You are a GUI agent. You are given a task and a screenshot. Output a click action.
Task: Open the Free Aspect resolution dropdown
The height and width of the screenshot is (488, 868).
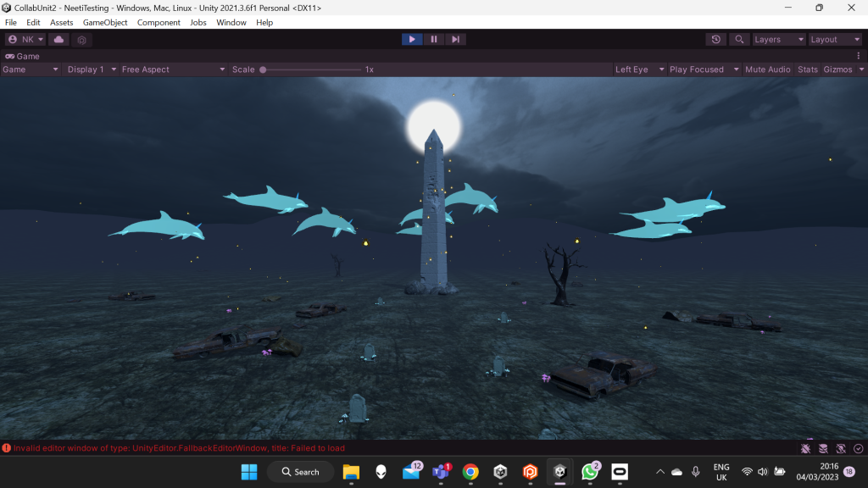pyautogui.click(x=173, y=69)
